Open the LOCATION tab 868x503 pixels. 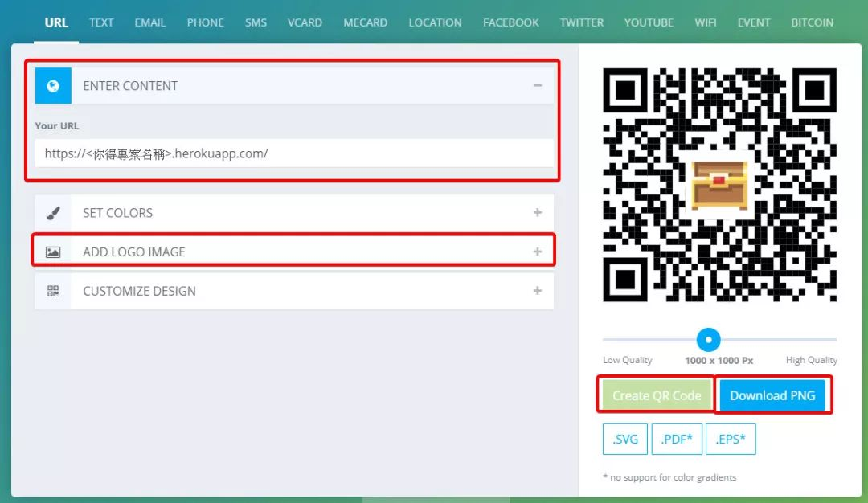pos(435,22)
